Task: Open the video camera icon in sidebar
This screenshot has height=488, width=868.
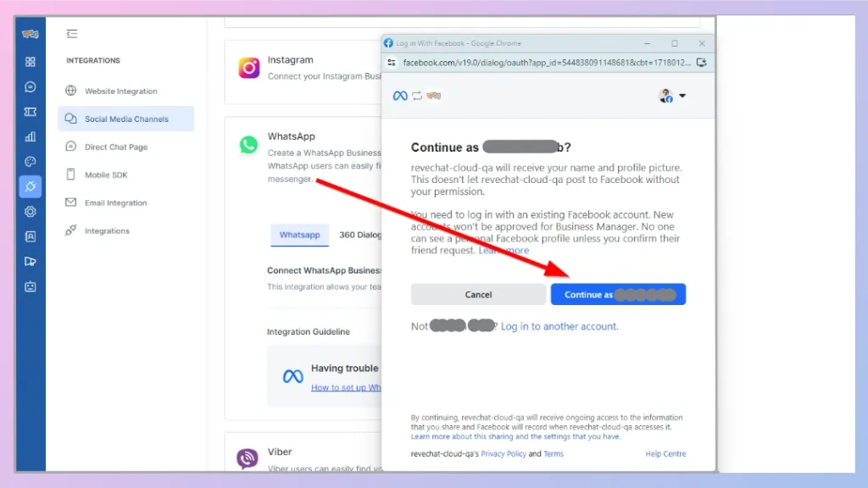Action: tap(31, 261)
